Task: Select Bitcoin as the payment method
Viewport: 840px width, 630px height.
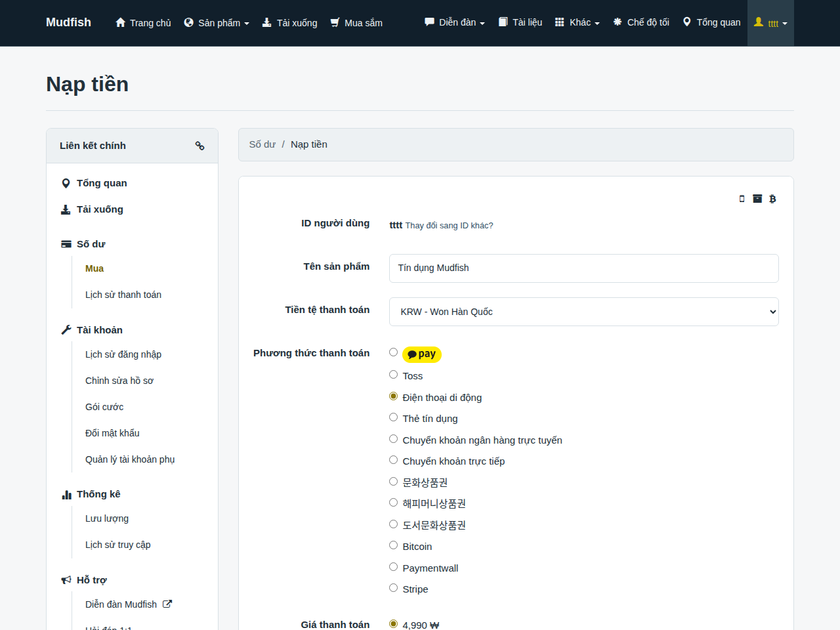Action: pos(394,545)
